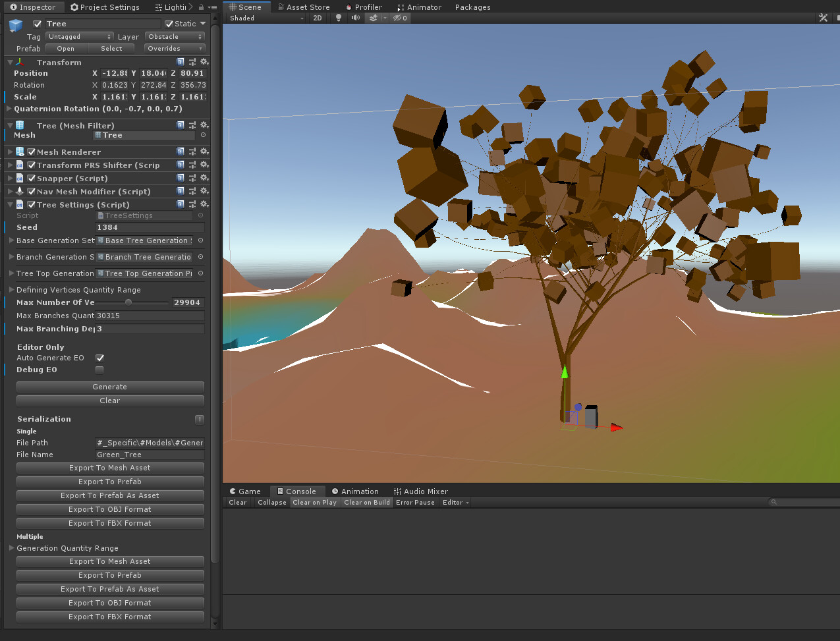Viewport: 840px width, 641px height.
Task: Open the Layer dropdown showing Obstacle
Action: tap(175, 37)
